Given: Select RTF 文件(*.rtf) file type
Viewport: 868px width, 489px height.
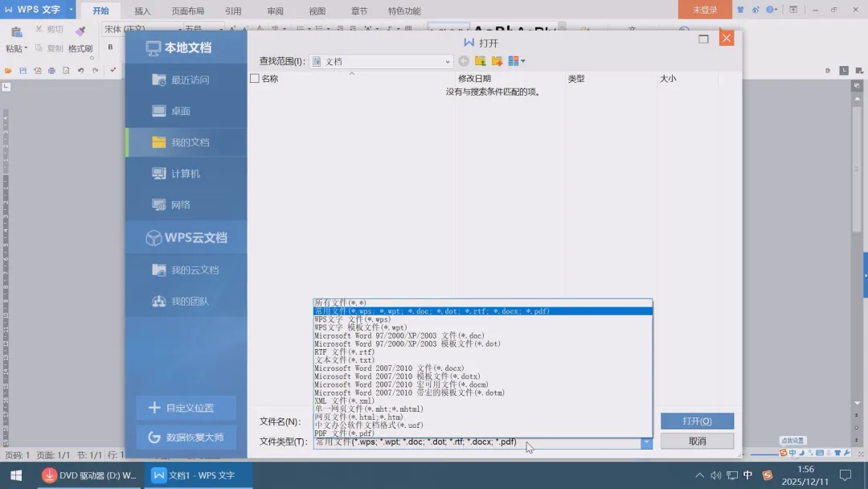Looking at the screenshot, I should pyautogui.click(x=483, y=352).
